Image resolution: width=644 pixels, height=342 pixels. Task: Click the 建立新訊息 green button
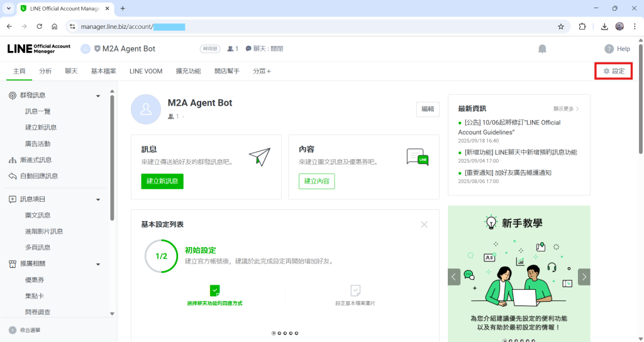click(x=162, y=181)
